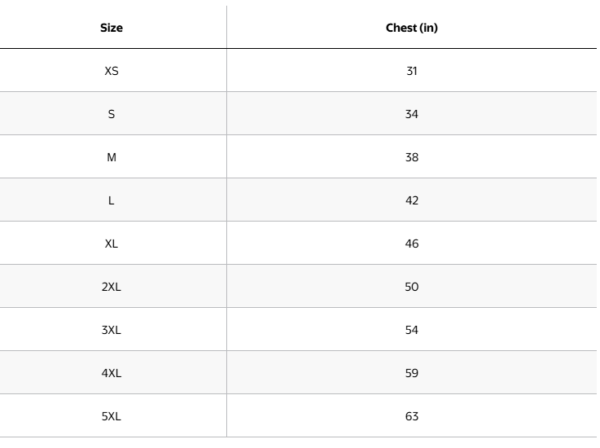Image resolution: width=600 pixels, height=448 pixels.
Task: Click chest value 38
Action: coord(412,157)
